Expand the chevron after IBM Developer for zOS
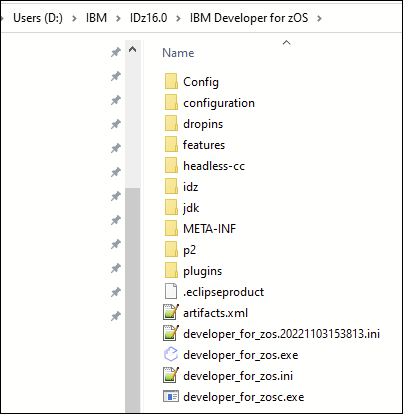Screen dimensions: 403x414 click(x=319, y=18)
